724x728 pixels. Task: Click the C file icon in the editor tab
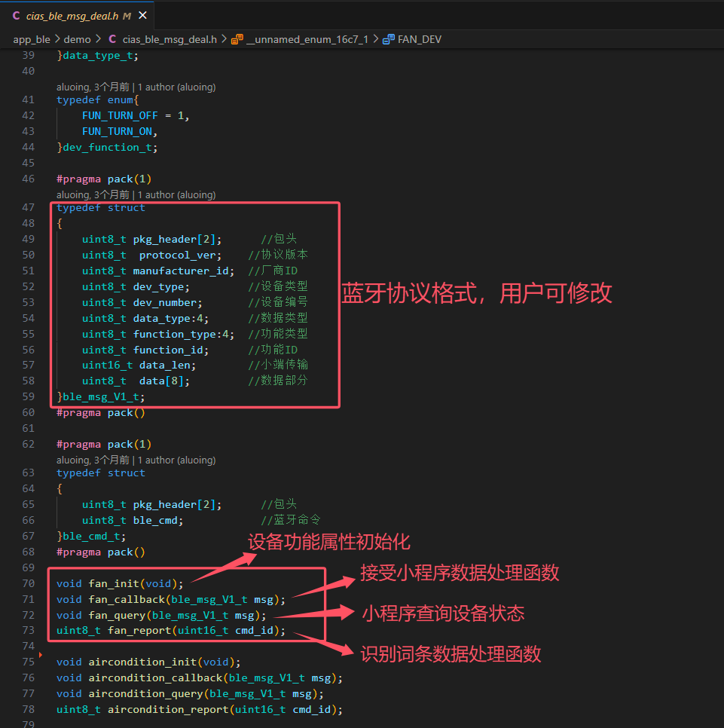coord(17,16)
